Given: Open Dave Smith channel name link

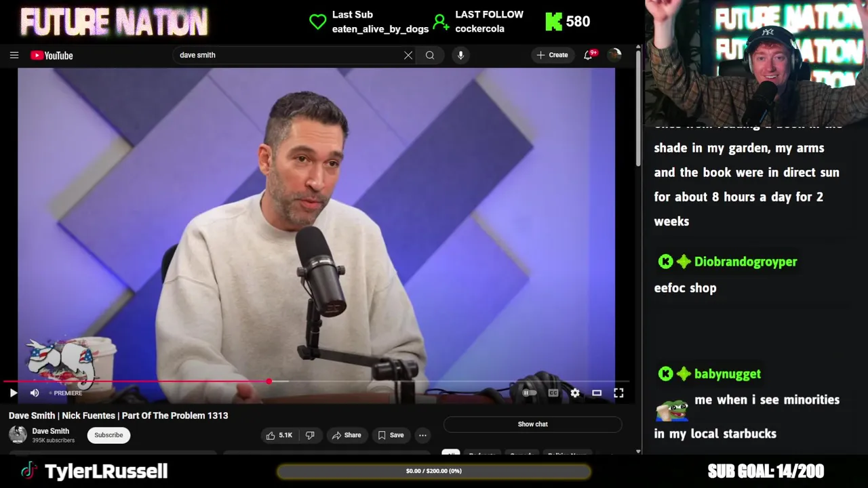Looking at the screenshot, I should (51, 431).
